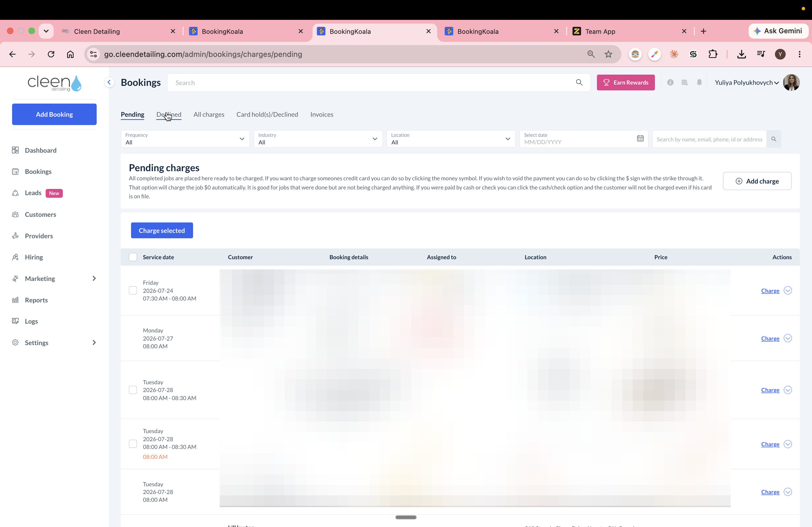Open the Frequency dropdown

pyautogui.click(x=185, y=139)
